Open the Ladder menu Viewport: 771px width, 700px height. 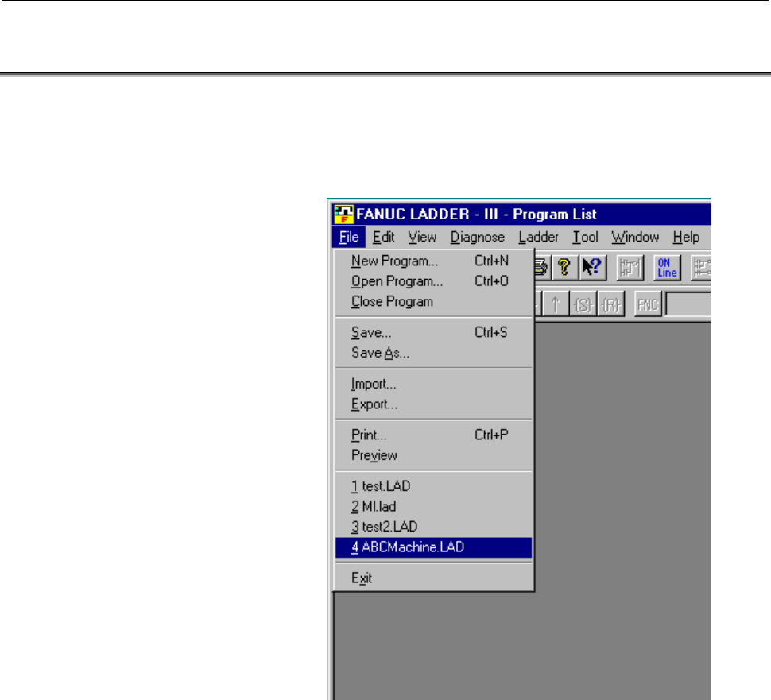(x=538, y=238)
